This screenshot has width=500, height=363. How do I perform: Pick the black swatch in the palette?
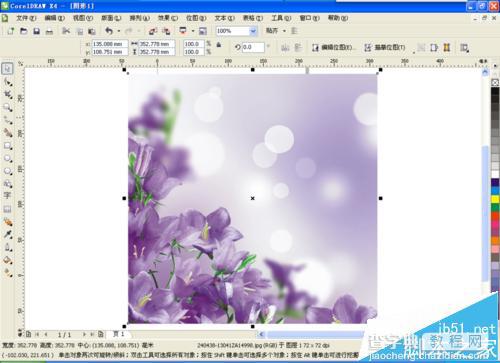pyautogui.click(x=495, y=92)
